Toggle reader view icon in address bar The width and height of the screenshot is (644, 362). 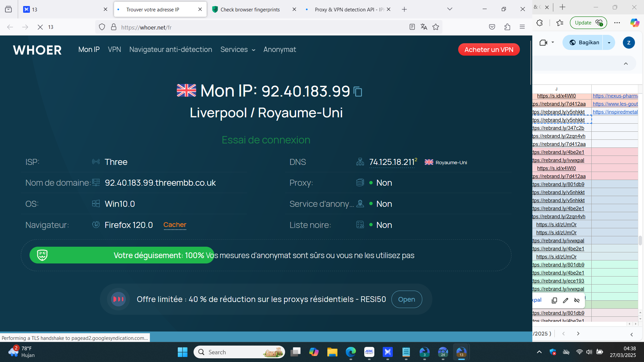coord(412,27)
